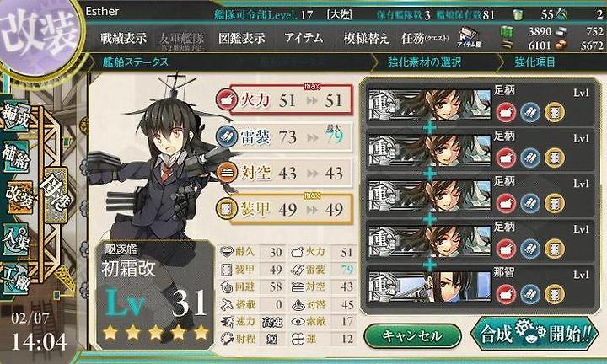Open the アイテム menu

pos(303,38)
